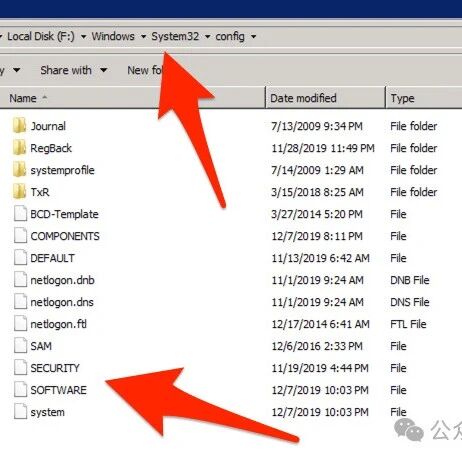
Task: Select the DEFAULT file icon
Action: [x=20, y=258]
